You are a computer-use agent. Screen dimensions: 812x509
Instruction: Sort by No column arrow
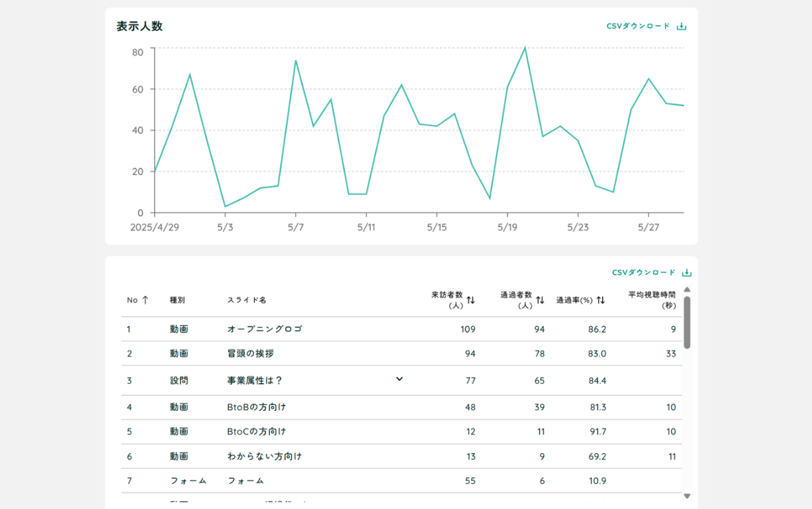145,300
